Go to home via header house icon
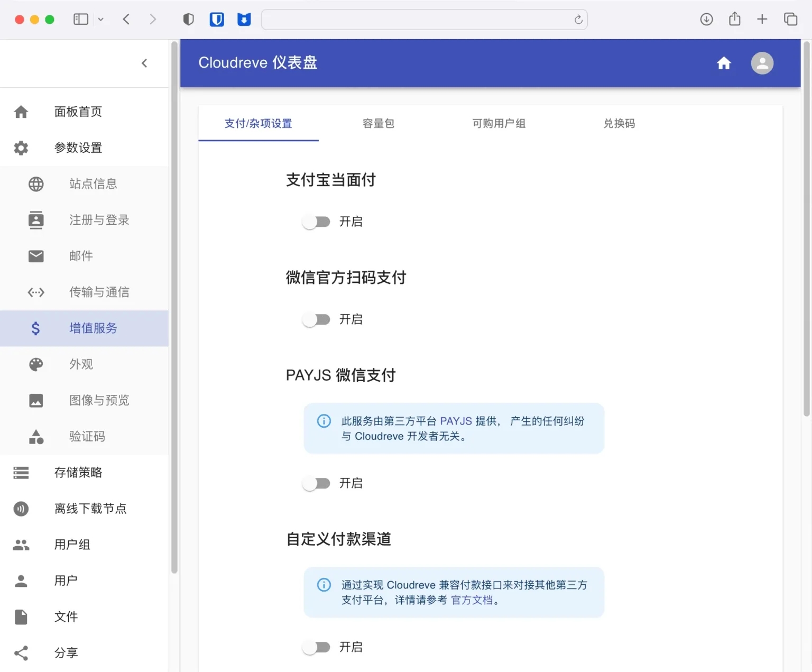The width and height of the screenshot is (812, 672). tap(724, 63)
